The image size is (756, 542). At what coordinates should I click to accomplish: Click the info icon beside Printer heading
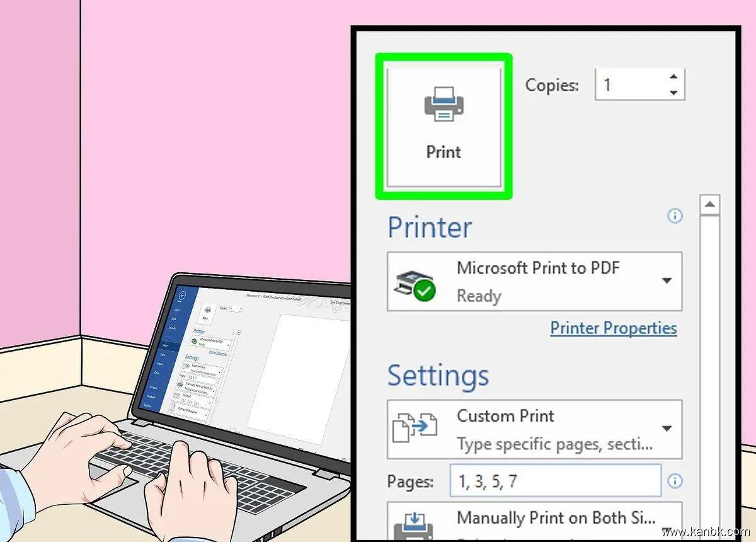[x=675, y=216]
